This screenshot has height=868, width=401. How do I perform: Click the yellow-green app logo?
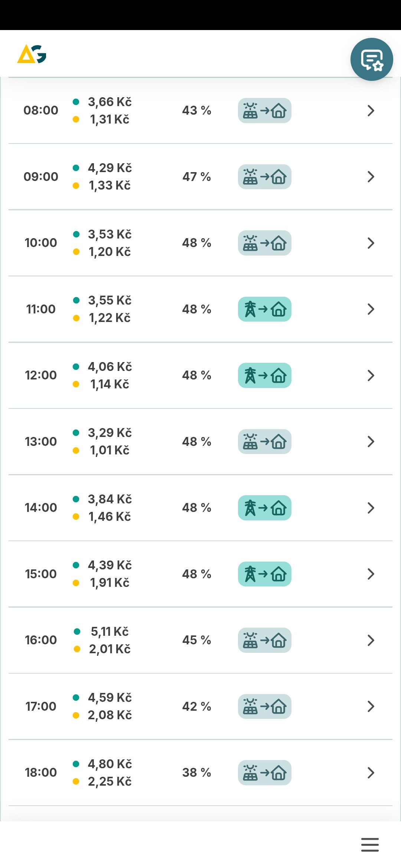tap(32, 54)
